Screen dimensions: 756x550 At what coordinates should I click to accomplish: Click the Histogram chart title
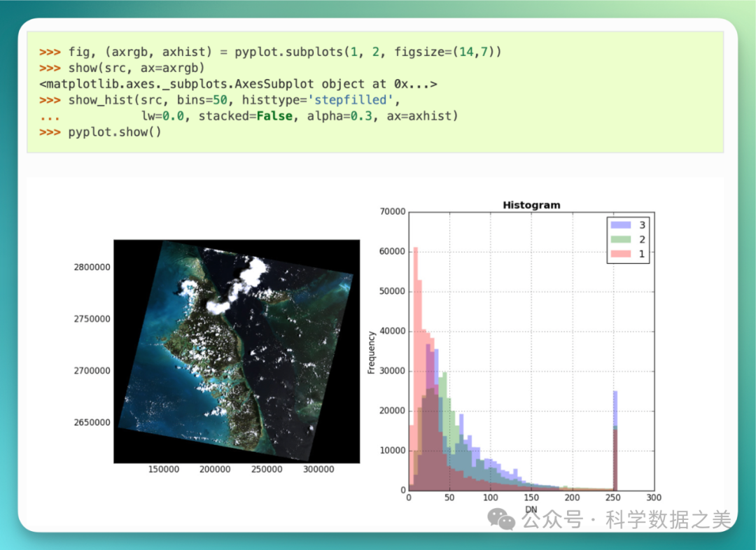click(531, 205)
